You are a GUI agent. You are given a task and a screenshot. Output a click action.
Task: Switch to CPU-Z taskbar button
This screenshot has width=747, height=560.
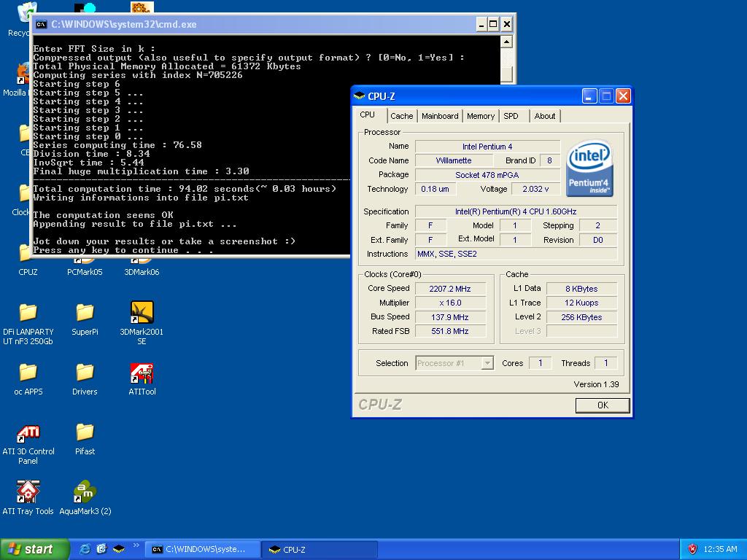click(320, 549)
